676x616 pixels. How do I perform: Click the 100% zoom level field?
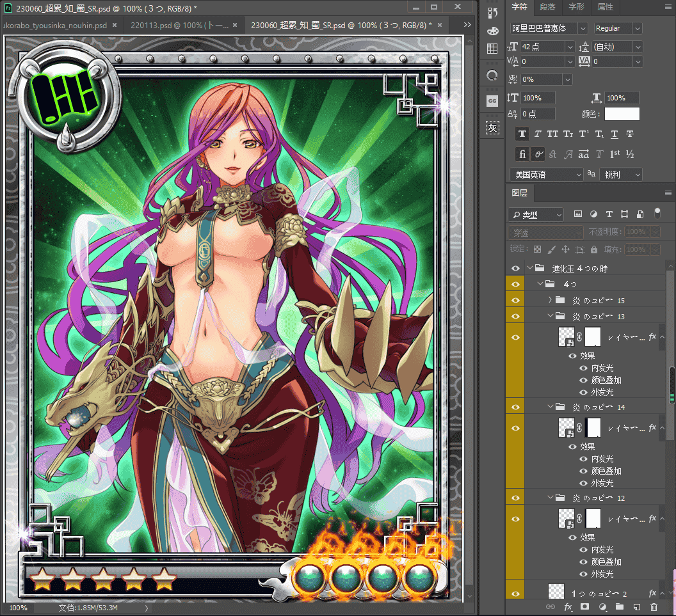tap(18, 608)
